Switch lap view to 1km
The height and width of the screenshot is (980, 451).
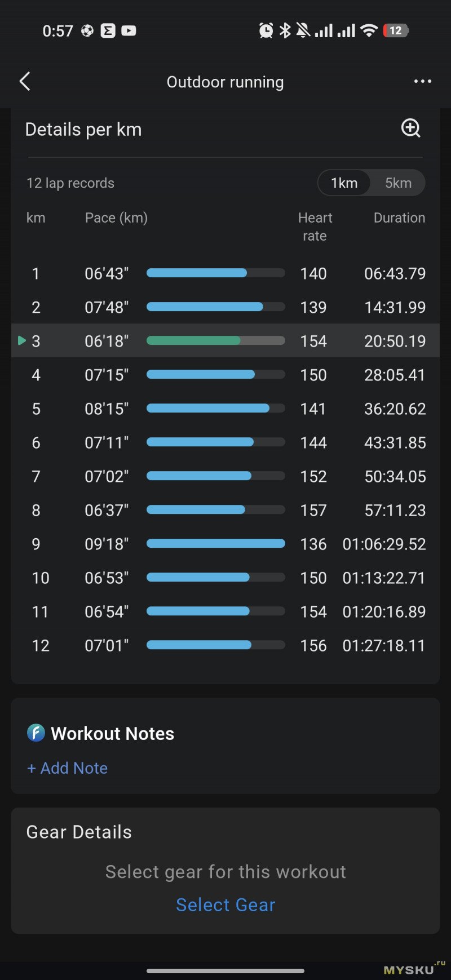pos(344,183)
